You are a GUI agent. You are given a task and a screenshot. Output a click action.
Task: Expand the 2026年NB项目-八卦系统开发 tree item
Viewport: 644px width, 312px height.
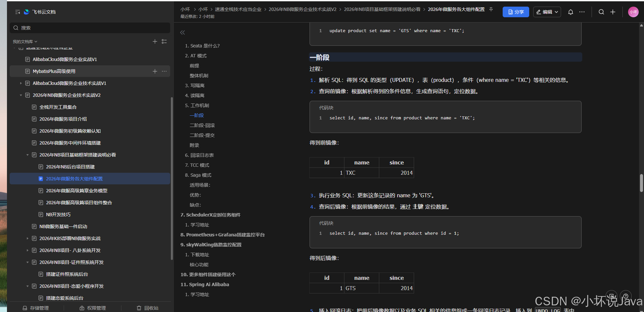click(28, 250)
